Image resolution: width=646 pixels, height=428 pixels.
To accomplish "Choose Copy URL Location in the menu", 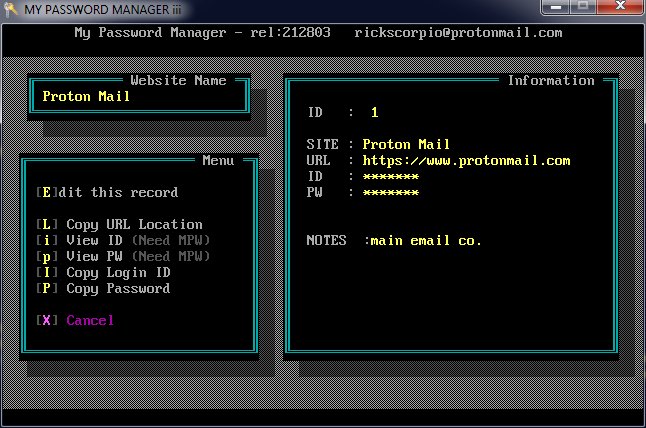I will 118,224.
